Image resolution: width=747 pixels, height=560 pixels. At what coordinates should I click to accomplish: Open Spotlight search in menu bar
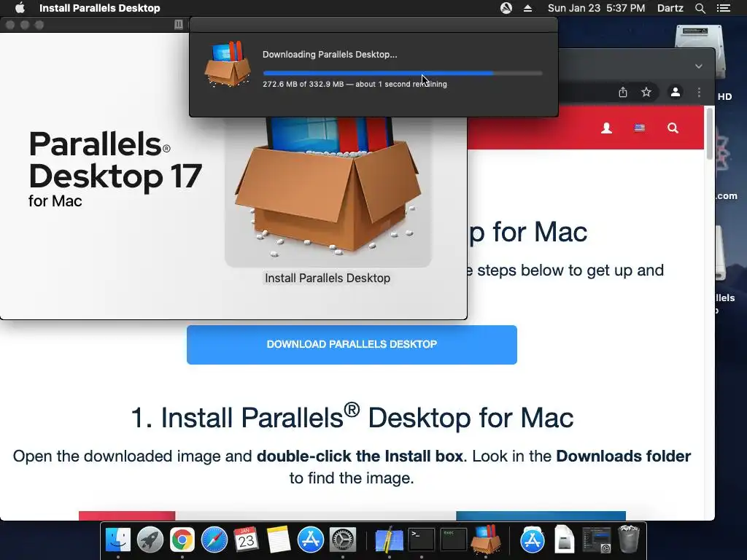click(x=700, y=8)
